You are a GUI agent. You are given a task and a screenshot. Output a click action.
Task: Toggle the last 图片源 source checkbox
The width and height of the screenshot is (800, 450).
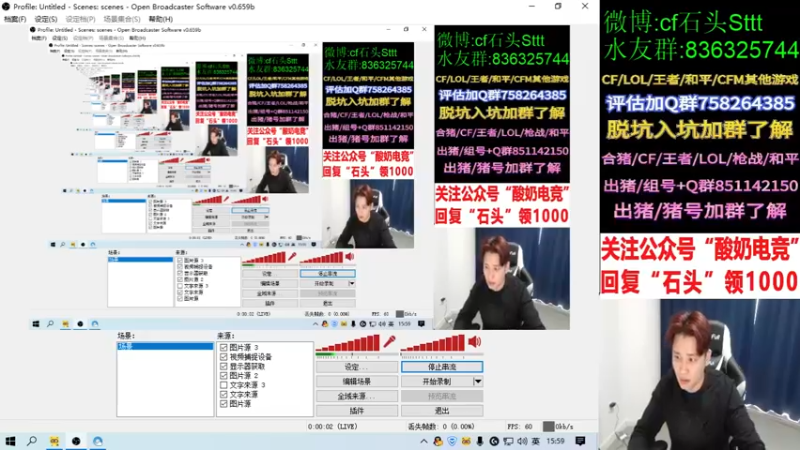223,404
